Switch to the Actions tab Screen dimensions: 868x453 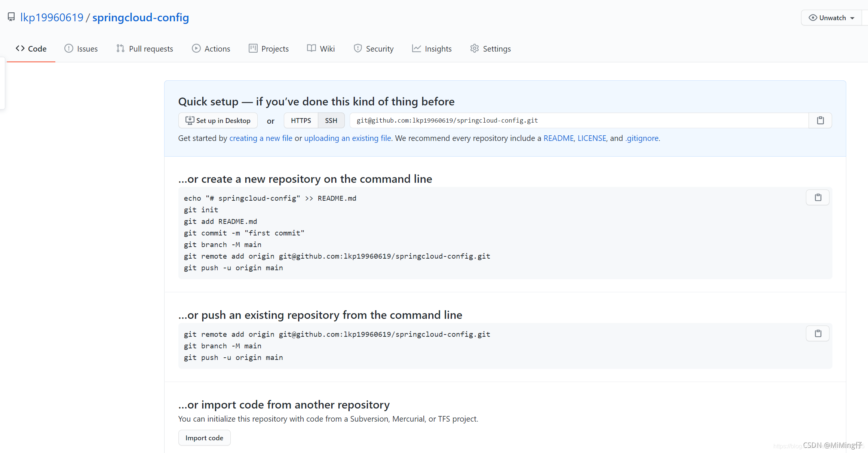pos(211,49)
